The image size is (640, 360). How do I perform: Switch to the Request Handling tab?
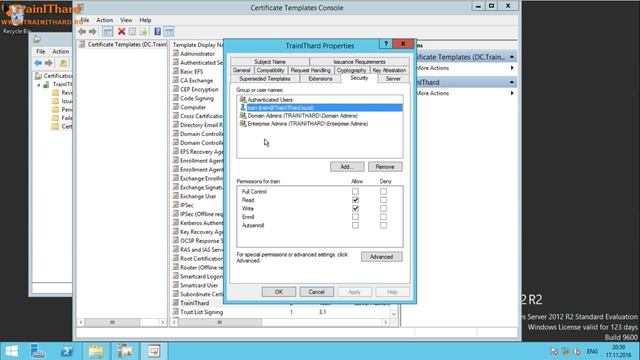click(x=310, y=70)
